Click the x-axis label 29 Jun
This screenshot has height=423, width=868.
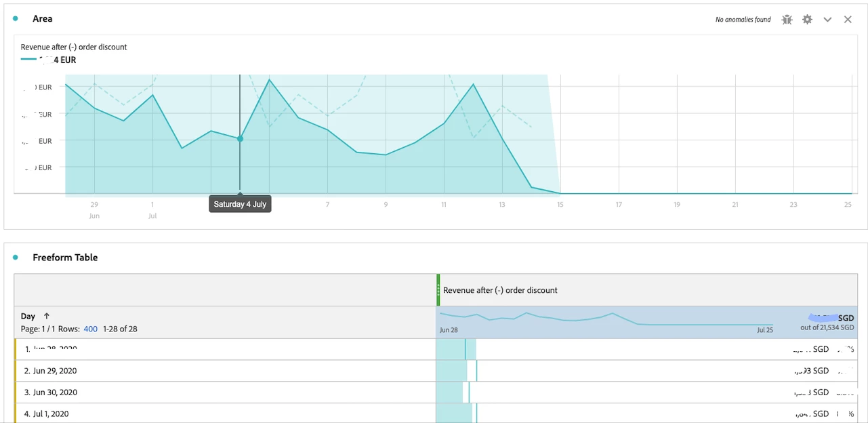coord(94,209)
